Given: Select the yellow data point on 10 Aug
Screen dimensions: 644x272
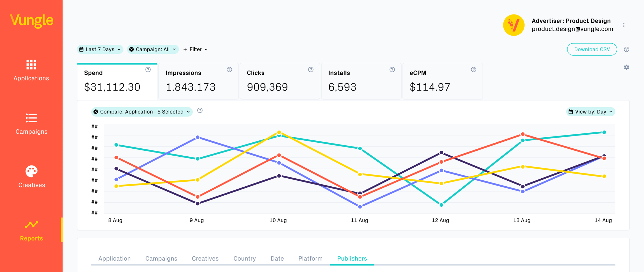Looking at the screenshot, I should click(279, 132).
